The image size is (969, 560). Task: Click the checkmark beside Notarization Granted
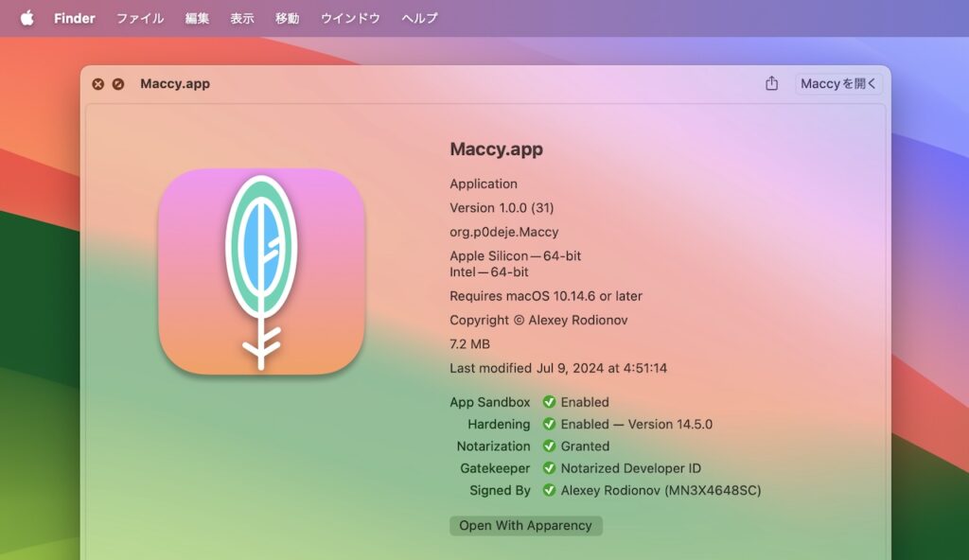[x=550, y=446]
